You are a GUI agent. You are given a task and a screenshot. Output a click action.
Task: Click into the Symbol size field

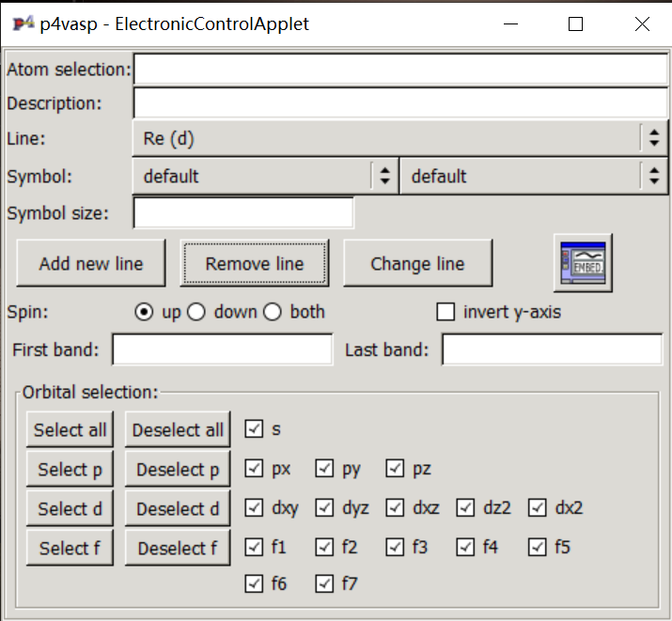click(x=243, y=212)
